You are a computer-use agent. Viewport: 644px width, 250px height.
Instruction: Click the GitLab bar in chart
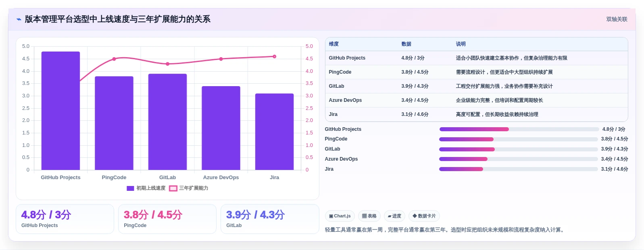(167, 122)
